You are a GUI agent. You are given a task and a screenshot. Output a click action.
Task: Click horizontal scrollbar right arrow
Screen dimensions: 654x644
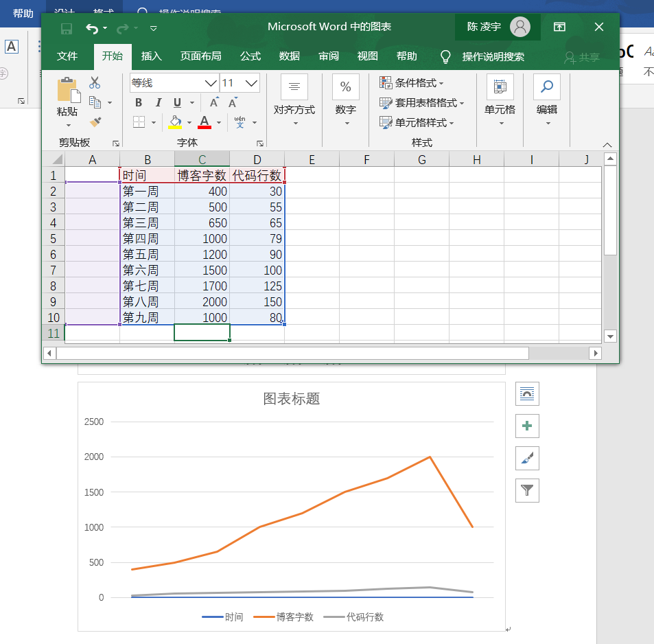tap(595, 353)
